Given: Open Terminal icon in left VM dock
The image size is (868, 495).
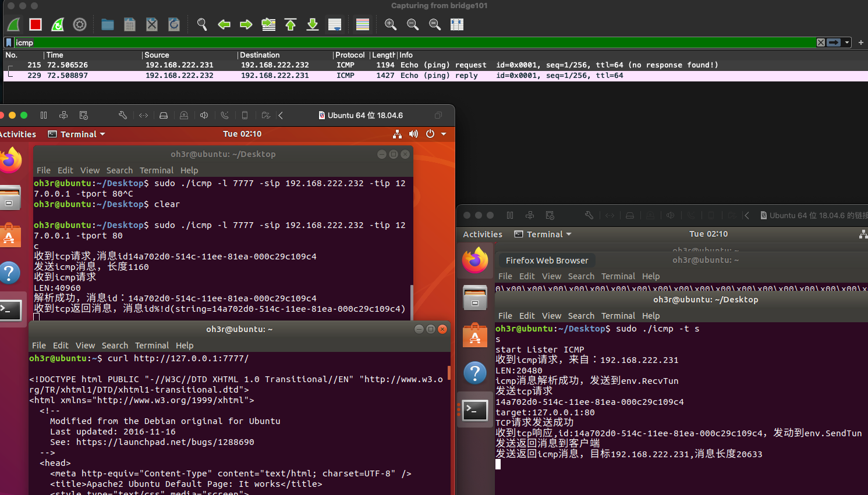Looking at the screenshot, I should 10,310.
